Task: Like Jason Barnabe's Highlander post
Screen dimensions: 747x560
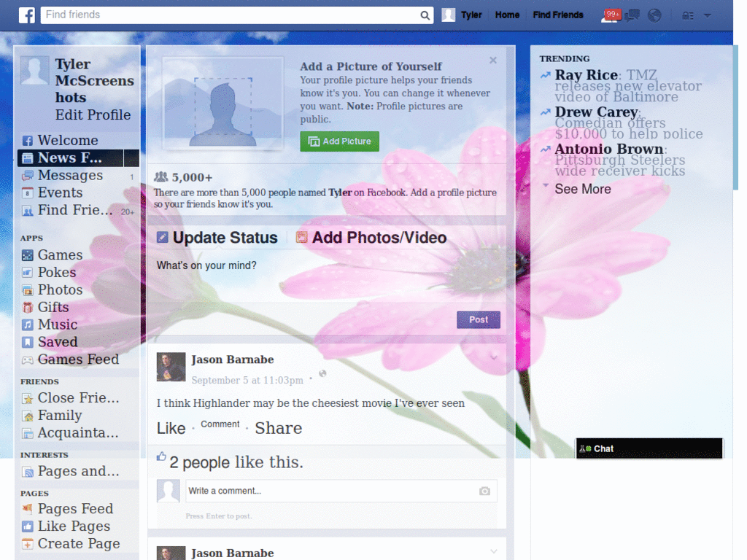Action: tap(171, 429)
